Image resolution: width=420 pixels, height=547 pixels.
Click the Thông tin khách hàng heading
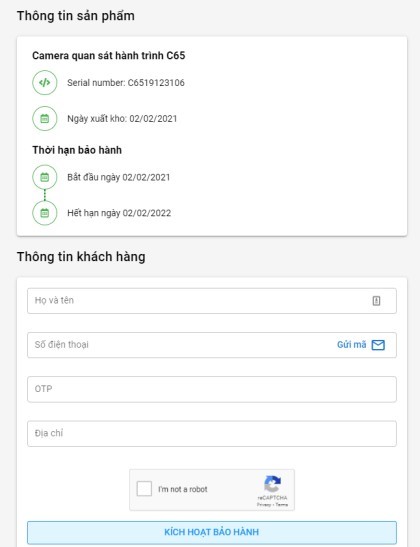point(81,256)
